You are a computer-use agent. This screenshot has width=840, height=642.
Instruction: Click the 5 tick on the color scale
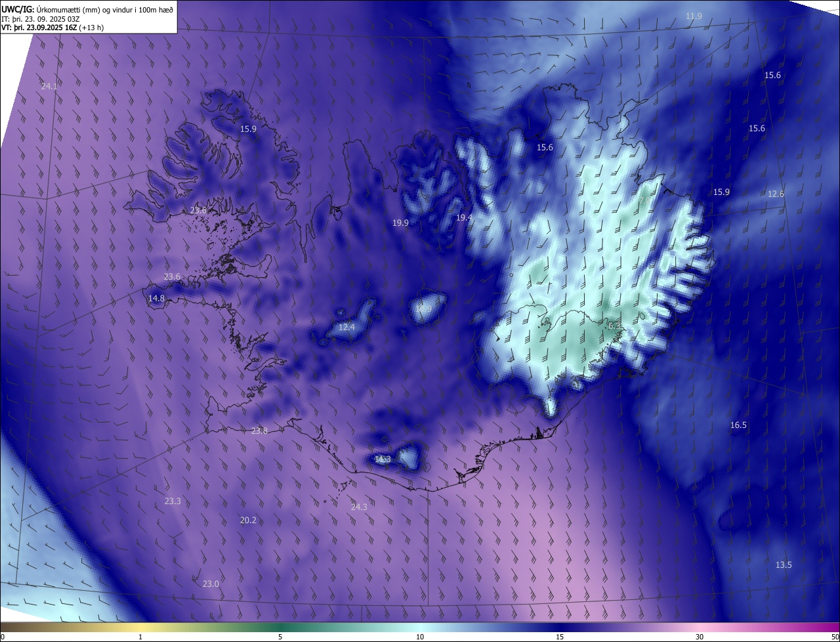(280, 637)
